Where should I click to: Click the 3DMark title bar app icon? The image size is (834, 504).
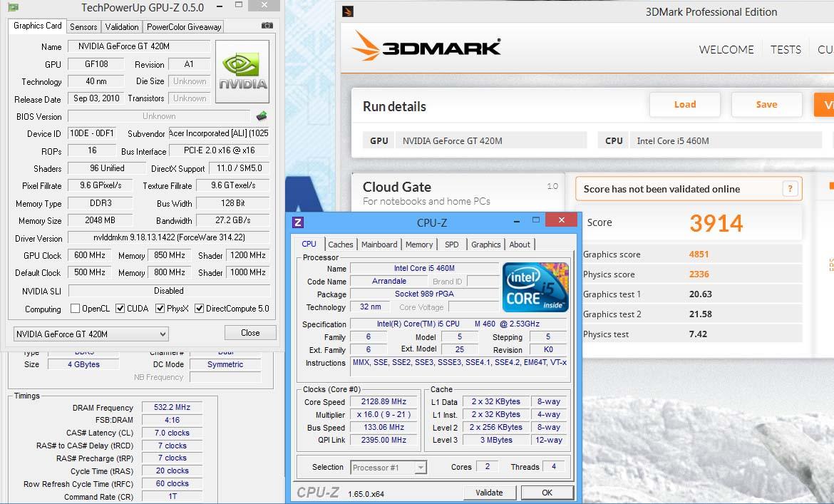click(348, 11)
